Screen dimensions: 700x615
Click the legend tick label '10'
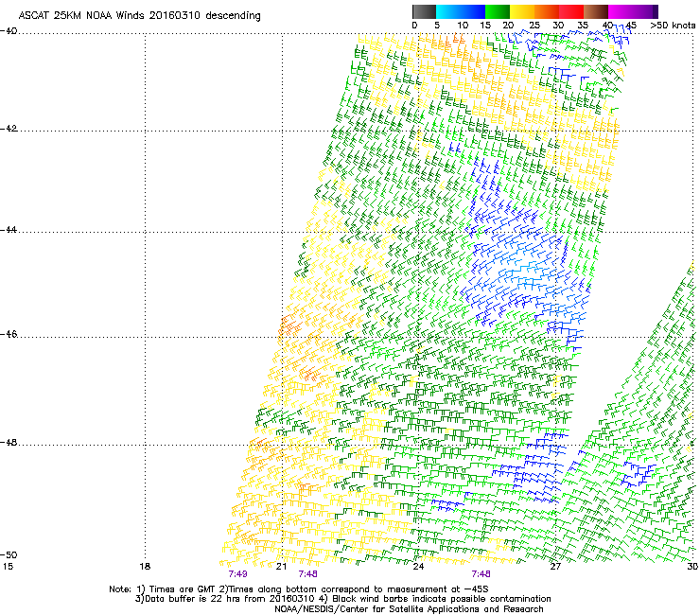463,26
